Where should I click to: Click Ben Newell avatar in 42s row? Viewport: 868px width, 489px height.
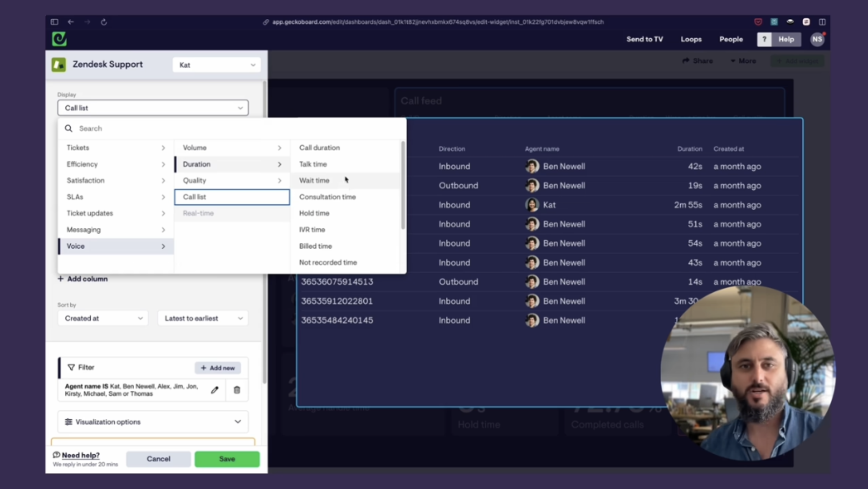[532, 166]
